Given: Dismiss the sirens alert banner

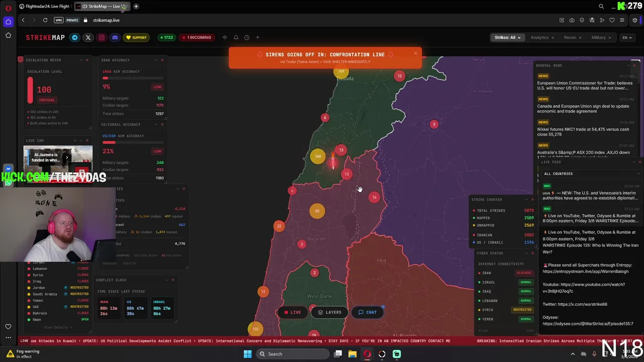Looking at the screenshot, I should point(416,53).
